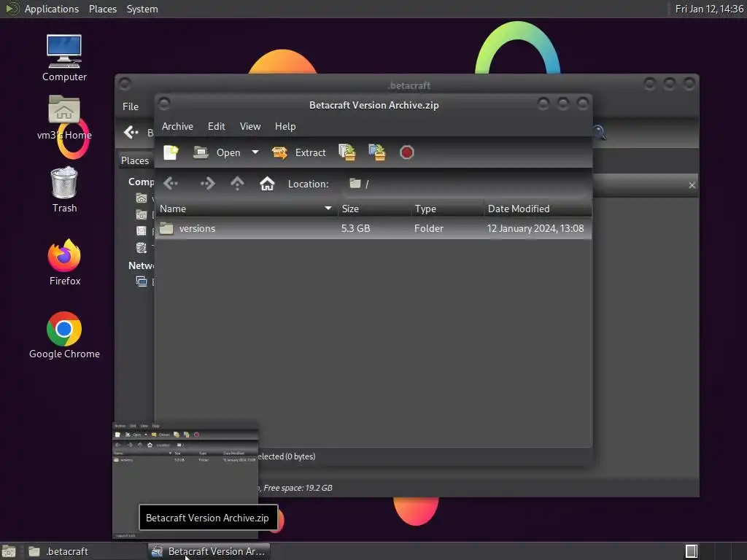The width and height of the screenshot is (747, 560).
Task: Click the red Stop operation icon
Action: click(407, 152)
